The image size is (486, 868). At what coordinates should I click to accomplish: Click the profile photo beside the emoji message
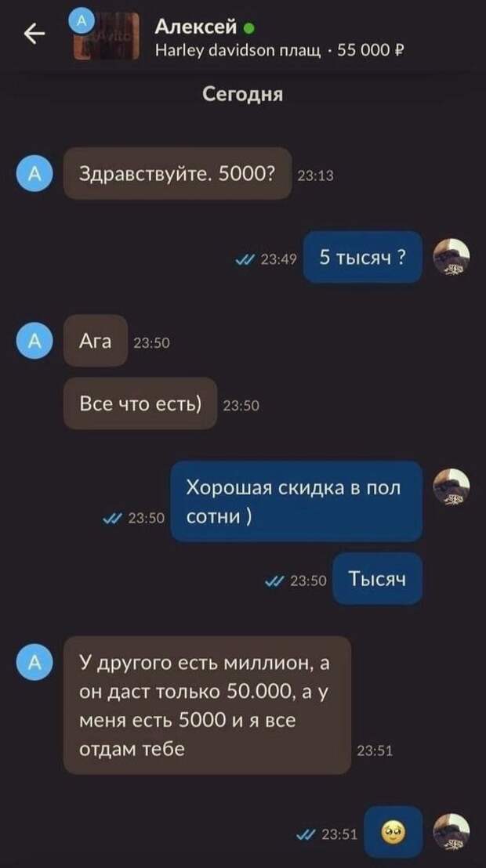(x=451, y=831)
